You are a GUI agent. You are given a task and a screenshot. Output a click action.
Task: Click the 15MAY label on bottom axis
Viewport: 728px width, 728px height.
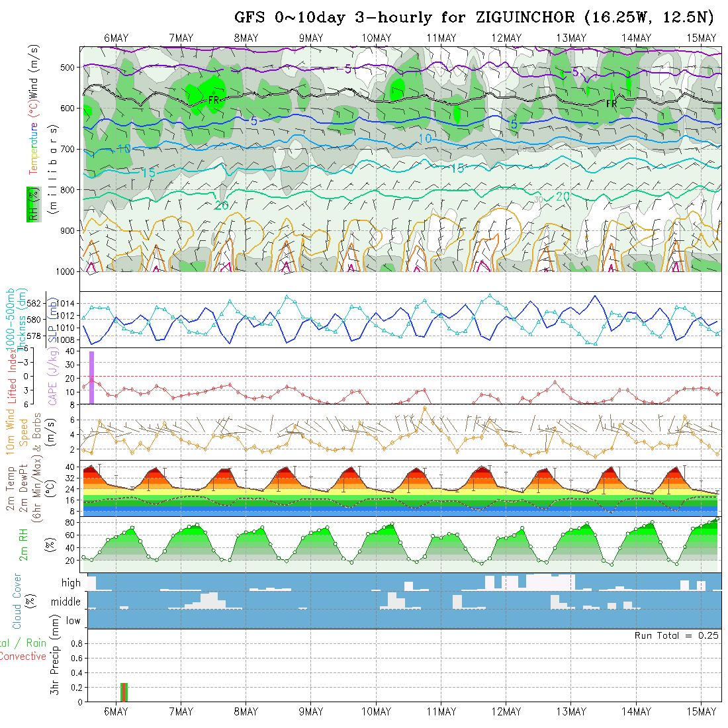[x=702, y=711]
